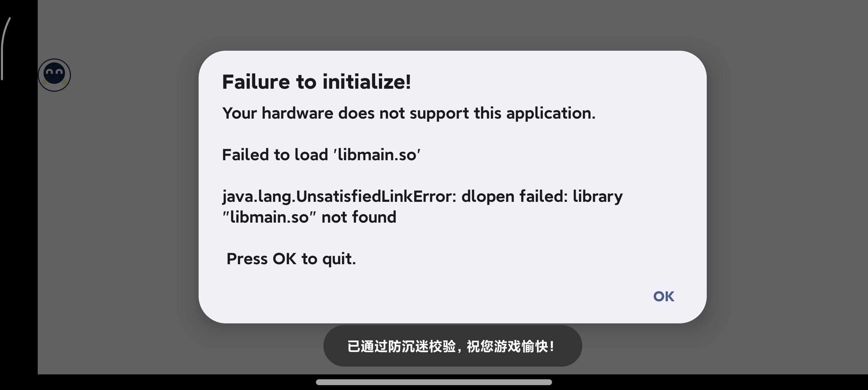Tap the home gesture bar at the bottom
This screenshot has width=868, height=390.
pyautogui.click(x=434, y=382)
